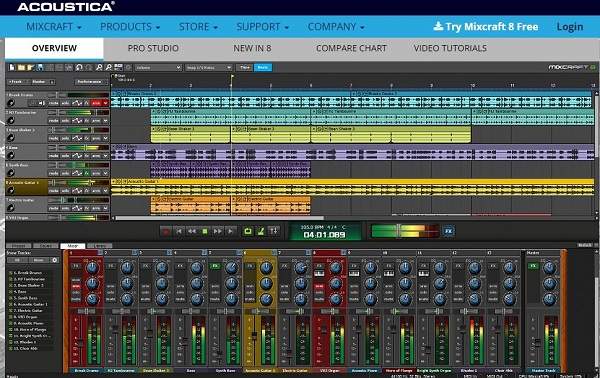Click the New Project toolbar icon

pos(12,67)
